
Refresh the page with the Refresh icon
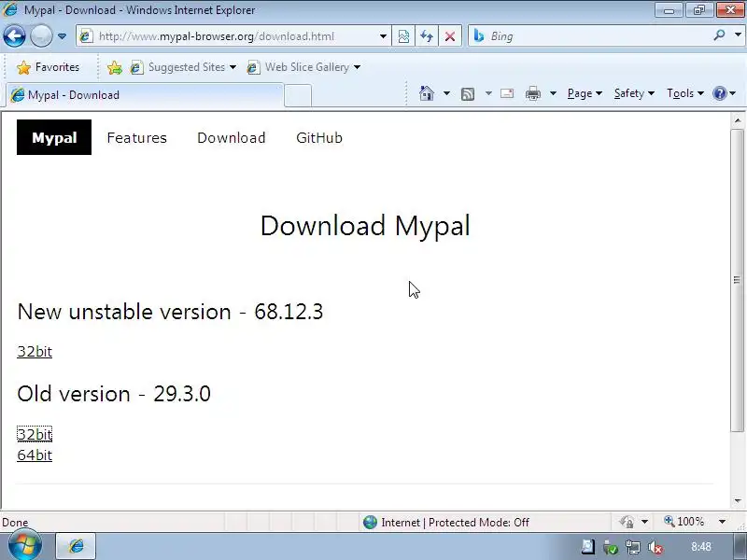(427, 36)
